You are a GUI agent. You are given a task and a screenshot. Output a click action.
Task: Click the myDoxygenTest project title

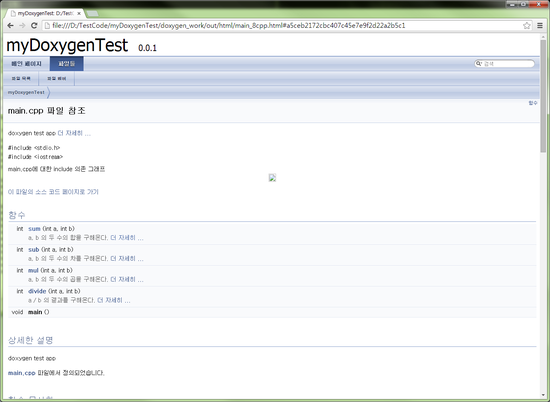pyautogui.click(x=67, y=46)
